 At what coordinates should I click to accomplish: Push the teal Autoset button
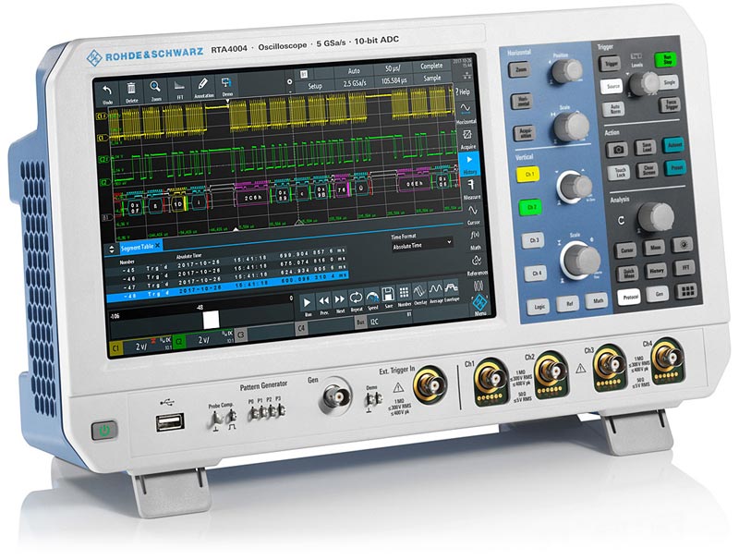click(x=674, y=145)
